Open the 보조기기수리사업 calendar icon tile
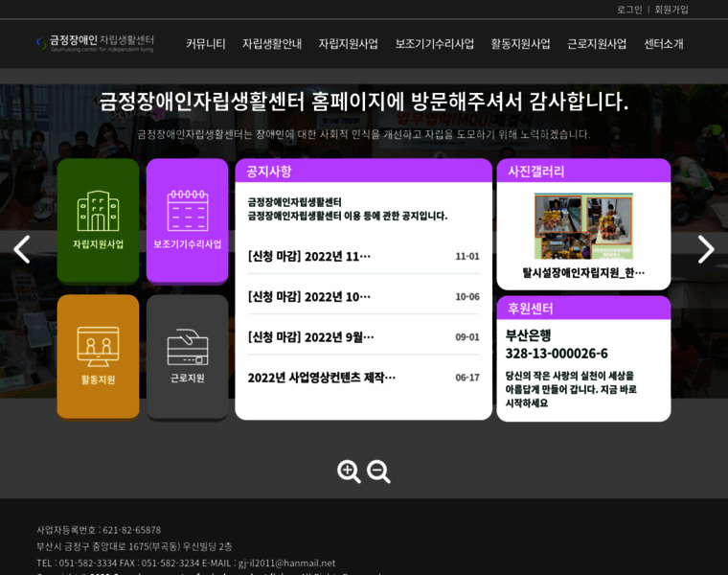This screenshot has height=575, width=728. click(187, 220)
